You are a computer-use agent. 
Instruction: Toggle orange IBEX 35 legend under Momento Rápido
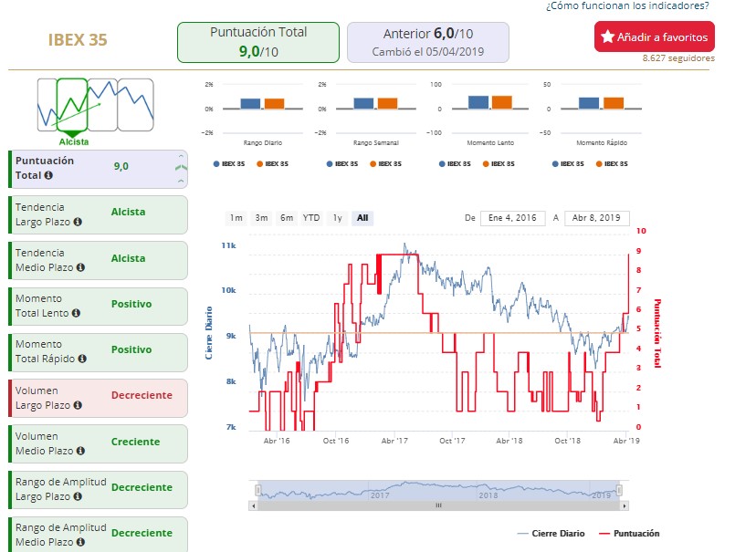612,163
